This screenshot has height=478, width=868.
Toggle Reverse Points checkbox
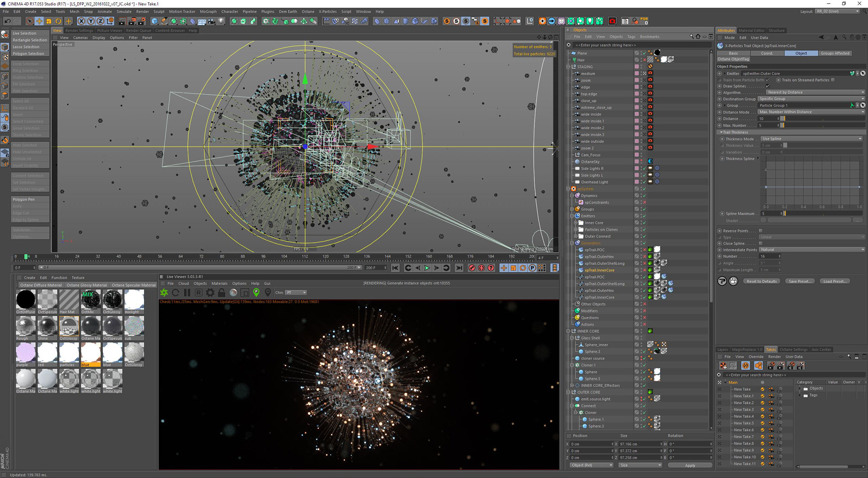click(760, 230)
